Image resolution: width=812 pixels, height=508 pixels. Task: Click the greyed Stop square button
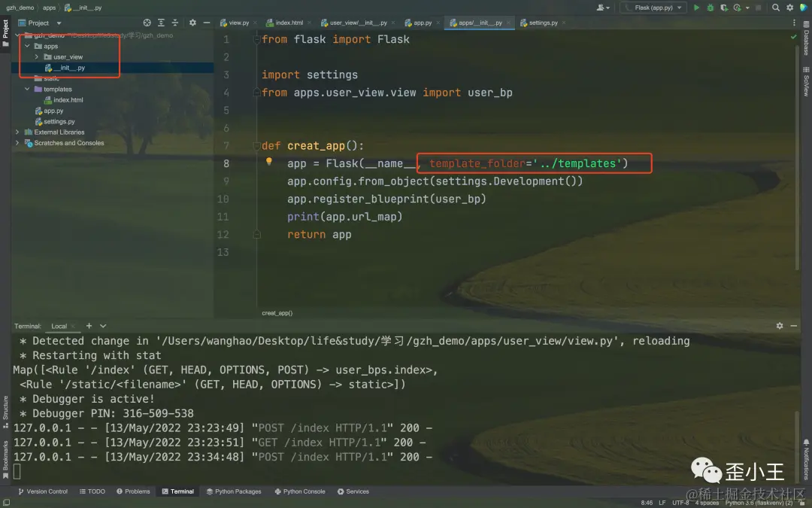[758, 8]
